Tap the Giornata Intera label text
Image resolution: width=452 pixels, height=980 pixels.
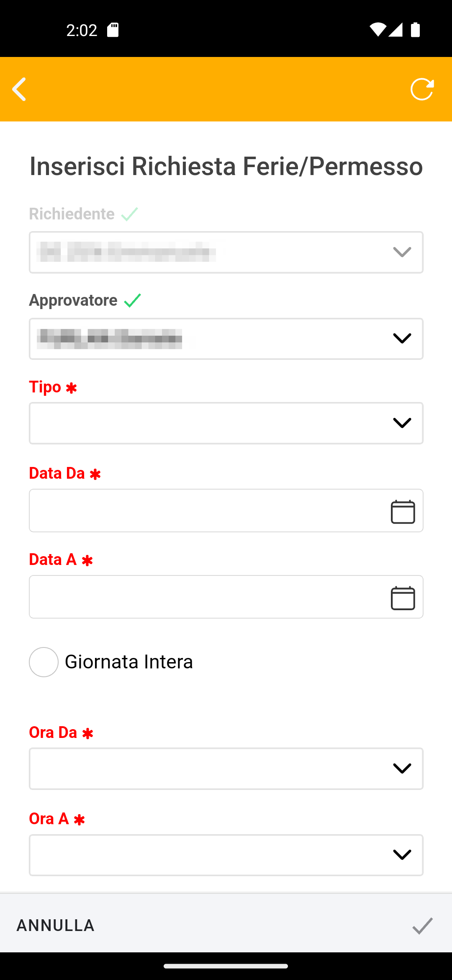(129, 662)
